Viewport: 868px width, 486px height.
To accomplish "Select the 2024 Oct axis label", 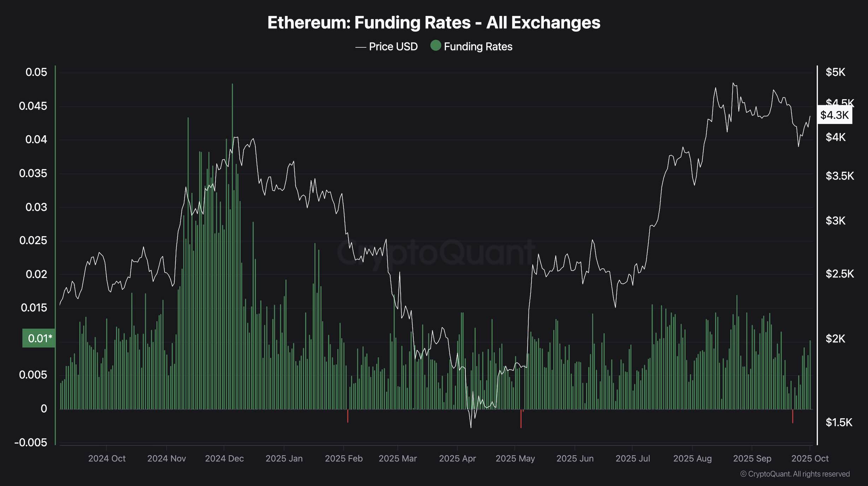I will [x=107, y=458].
